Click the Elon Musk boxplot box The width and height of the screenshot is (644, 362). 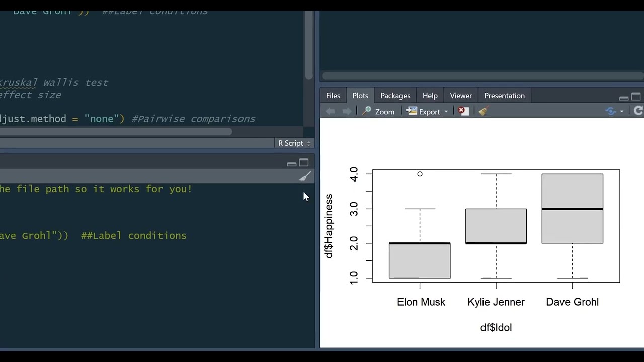click(420, 260)
